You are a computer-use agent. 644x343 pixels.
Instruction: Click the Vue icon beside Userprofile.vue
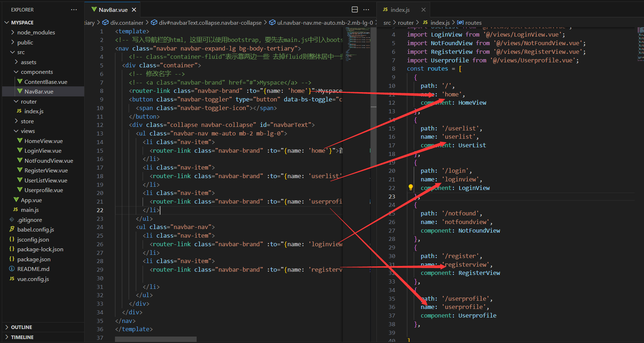point(20,190)
